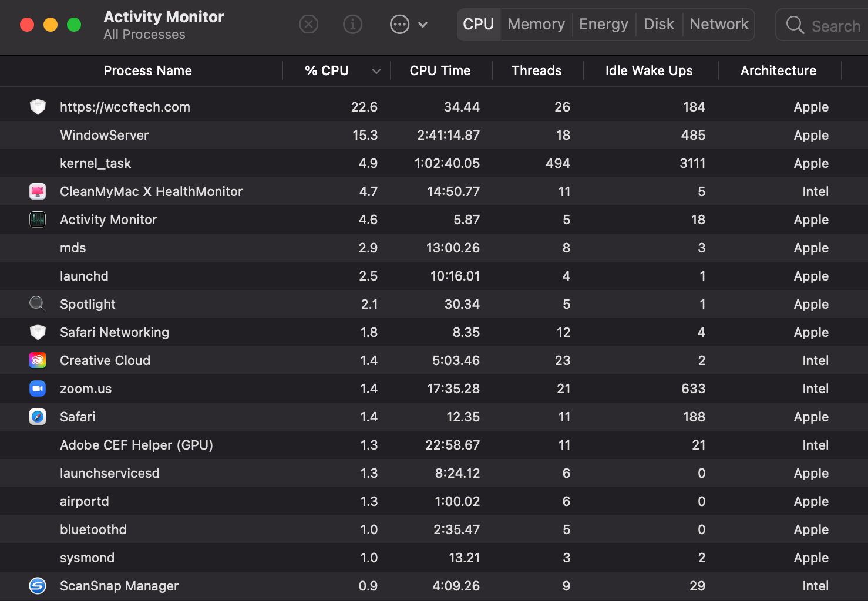
Task: Click the Stop process (X) toolbar icon
Action: (308, 25)
